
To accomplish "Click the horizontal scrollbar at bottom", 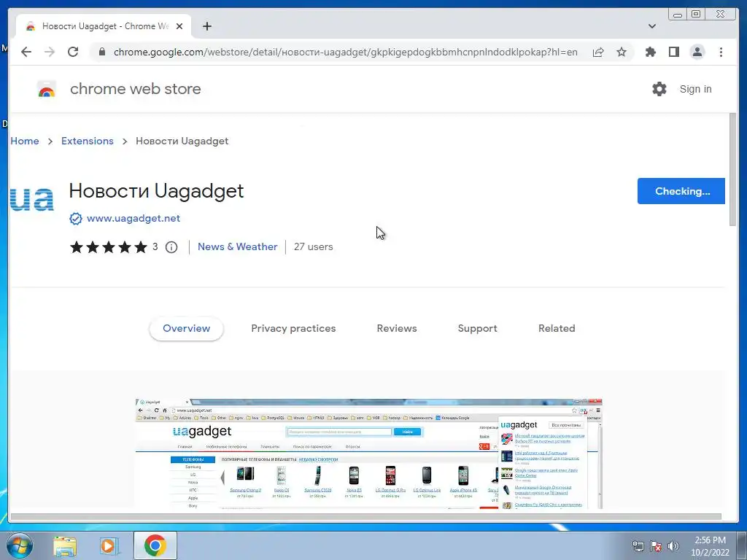I will pyautogui.click(x=366, y=517).
